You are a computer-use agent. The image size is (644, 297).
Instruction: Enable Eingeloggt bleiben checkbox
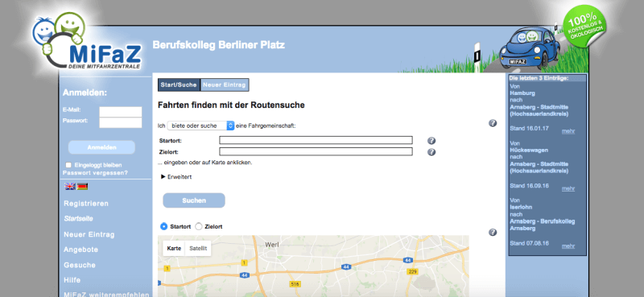pyautogui.click(x=69, y=165)
